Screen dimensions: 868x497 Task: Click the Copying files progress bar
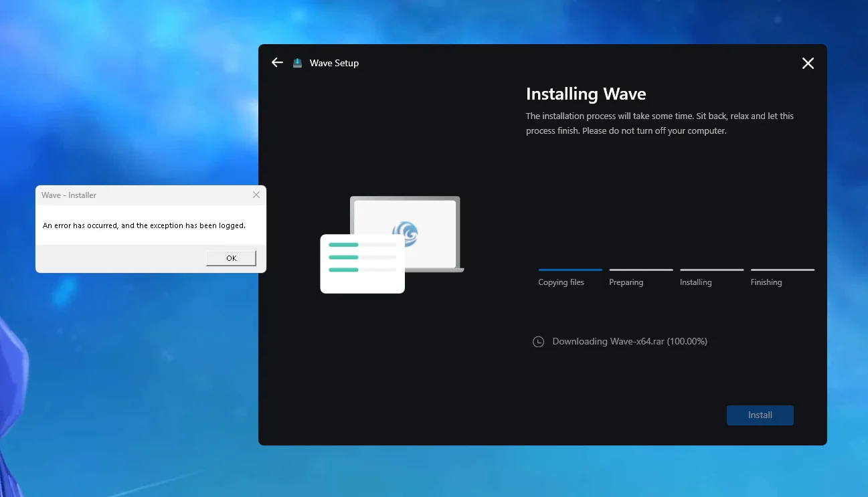[570, 270]
